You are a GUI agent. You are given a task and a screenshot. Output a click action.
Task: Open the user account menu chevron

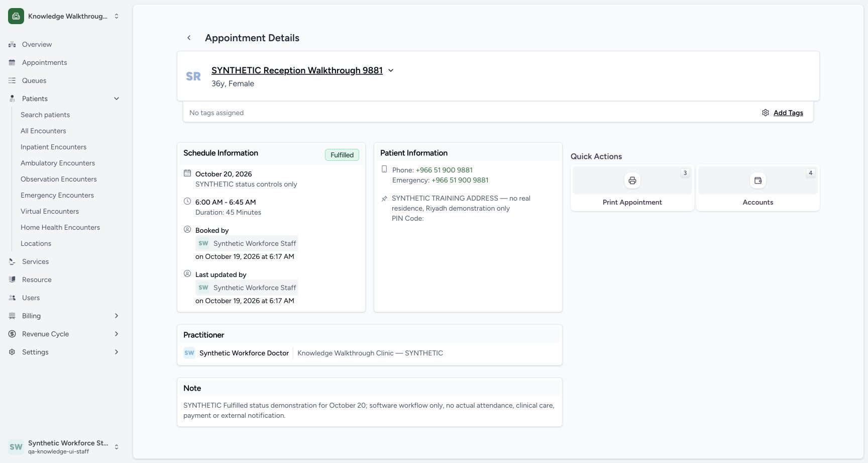[117, 447]
